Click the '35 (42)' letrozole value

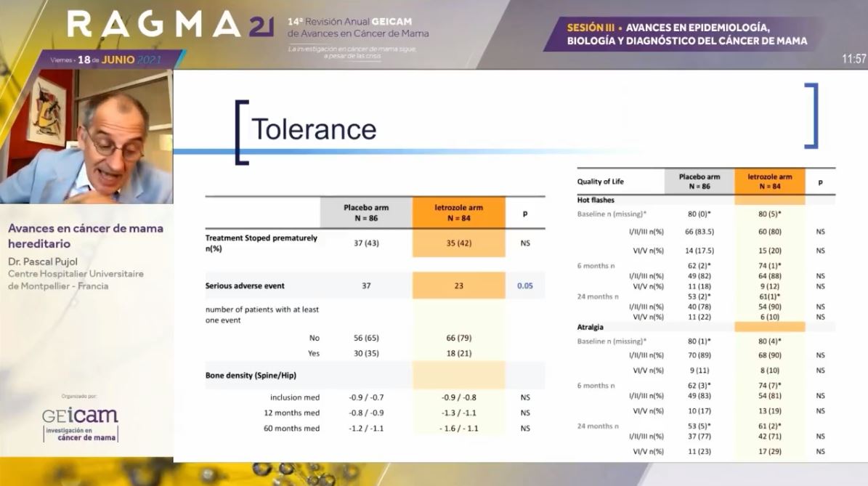point(458,243)
